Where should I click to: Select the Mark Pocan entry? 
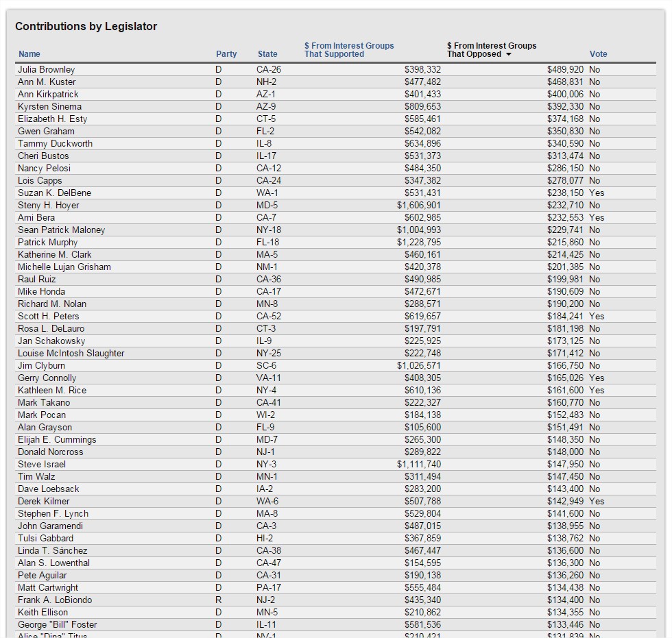pyautogui.click(x=42, y=415)
